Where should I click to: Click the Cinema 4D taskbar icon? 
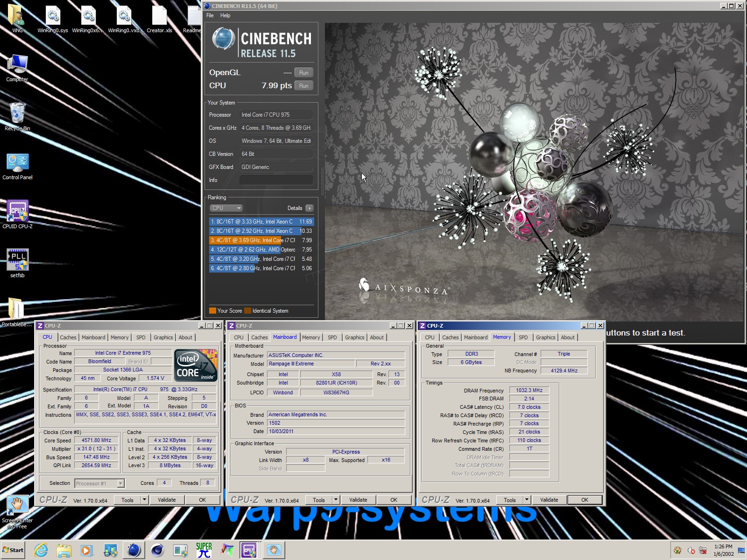point(157,550)
